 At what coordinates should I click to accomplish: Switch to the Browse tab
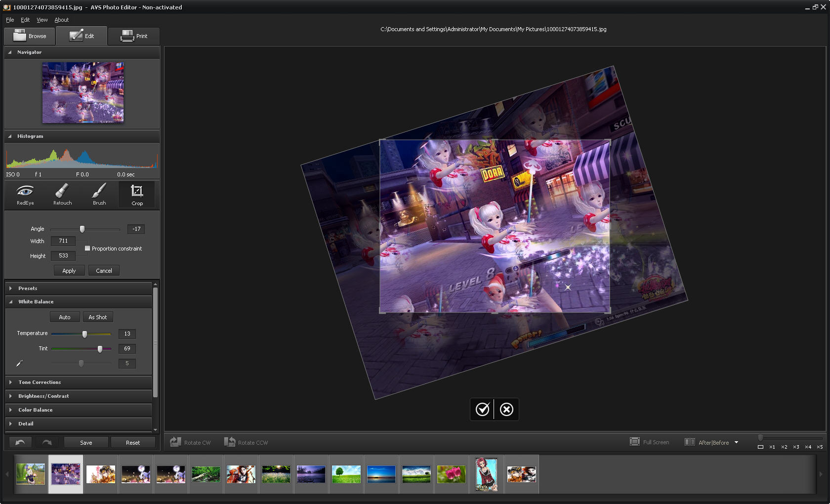[30, 36]
